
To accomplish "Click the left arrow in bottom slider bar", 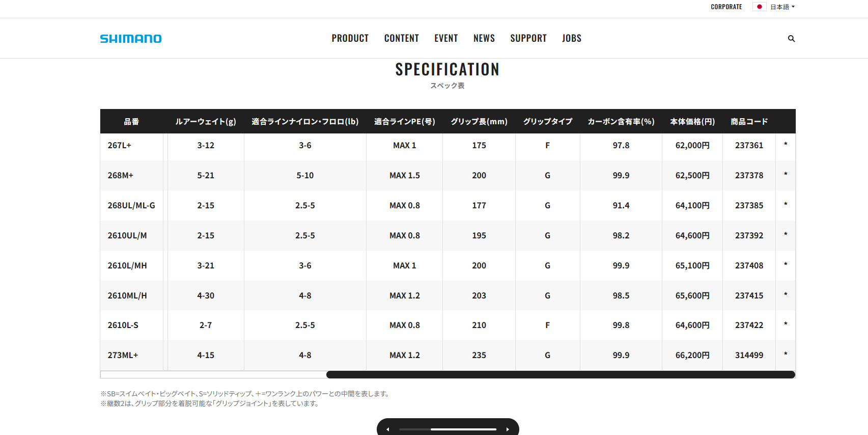I will (388, 429).
